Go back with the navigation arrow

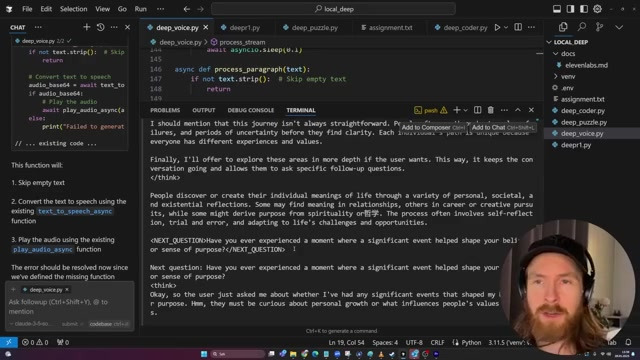pos(187,9)
